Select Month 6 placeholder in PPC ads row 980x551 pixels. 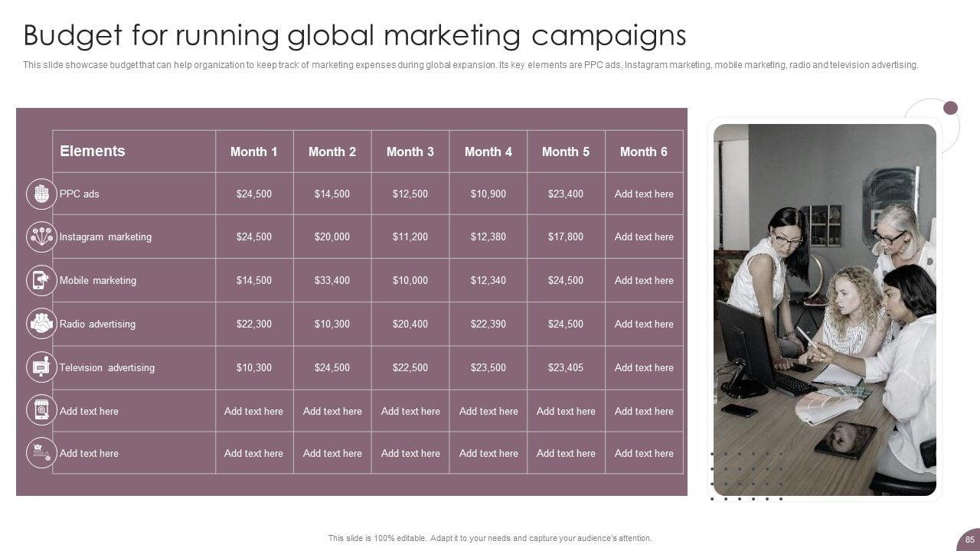point(644,194)
